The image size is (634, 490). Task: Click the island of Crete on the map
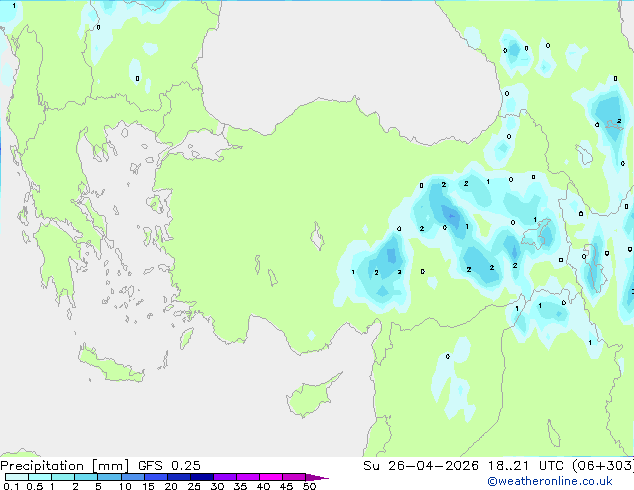tap(110, 366)
